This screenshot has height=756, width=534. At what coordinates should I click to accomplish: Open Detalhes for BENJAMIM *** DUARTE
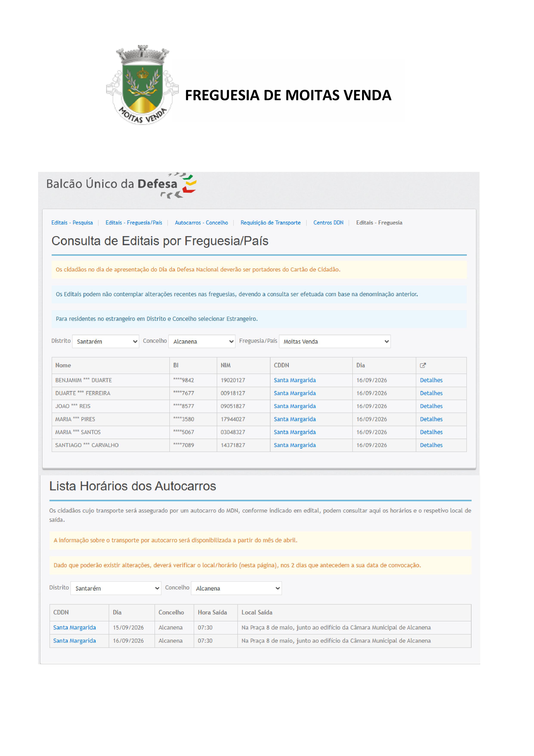431,380
